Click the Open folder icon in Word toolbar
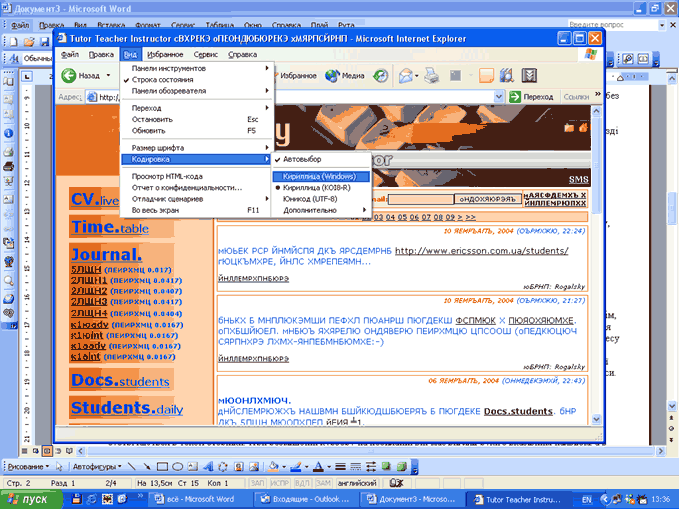Screen dimensions: 679x509 (29, 42)
